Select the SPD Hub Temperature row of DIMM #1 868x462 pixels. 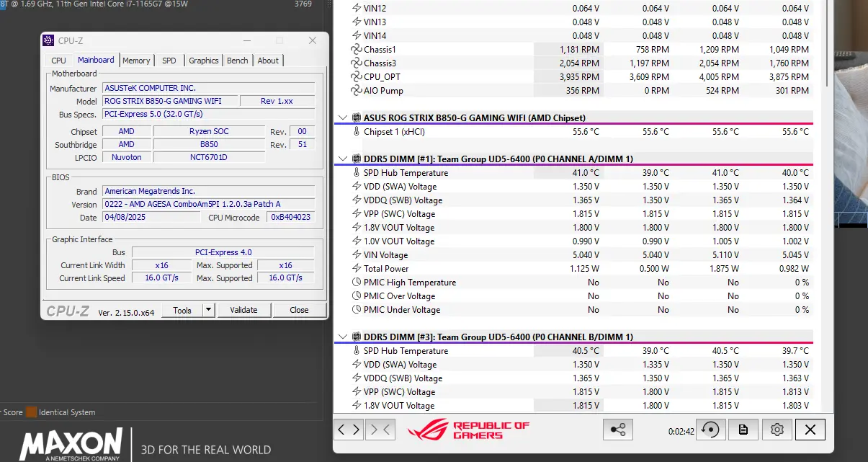tap(406, 173)
